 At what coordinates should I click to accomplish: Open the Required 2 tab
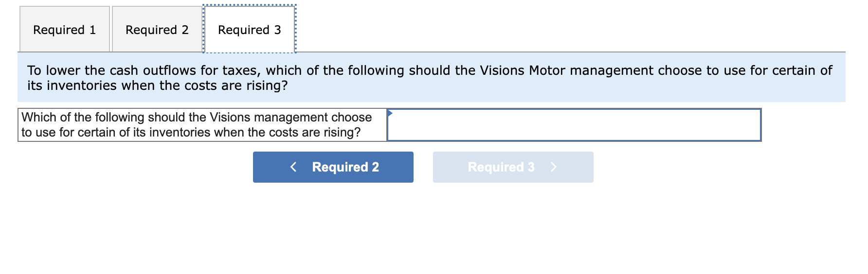coord(157,30)
